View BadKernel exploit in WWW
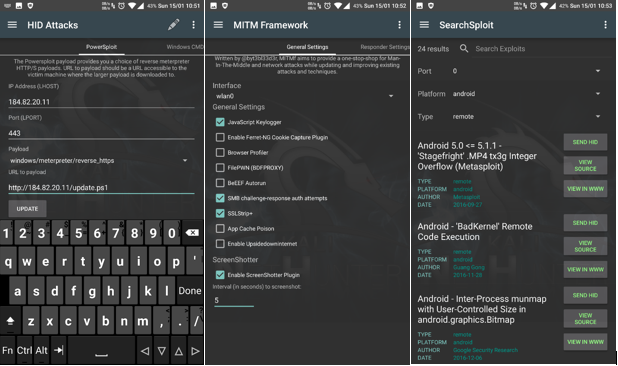Screen dimensions: 618x366 point(585,269)
